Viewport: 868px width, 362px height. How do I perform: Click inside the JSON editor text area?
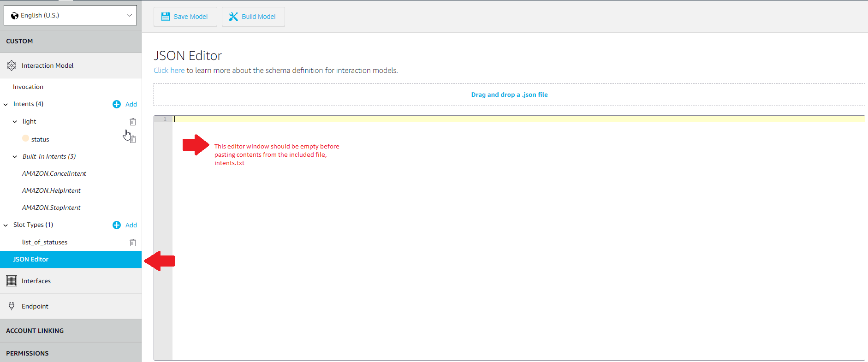tap(518, 237)
